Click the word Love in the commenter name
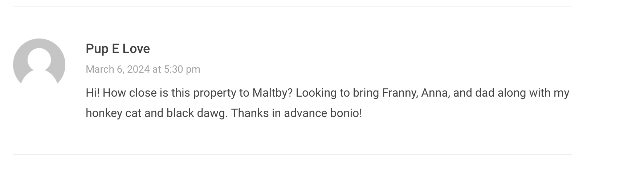Screen dimensions: 644x186 point(136,49)
